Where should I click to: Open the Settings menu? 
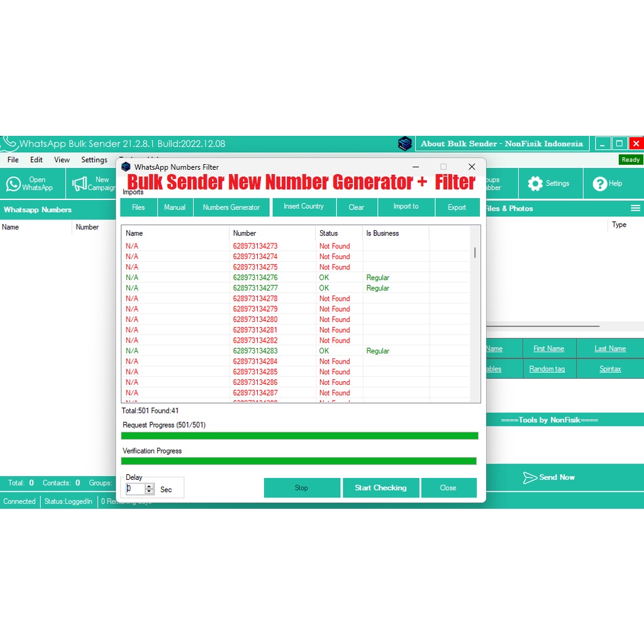[x=94, y=160]
